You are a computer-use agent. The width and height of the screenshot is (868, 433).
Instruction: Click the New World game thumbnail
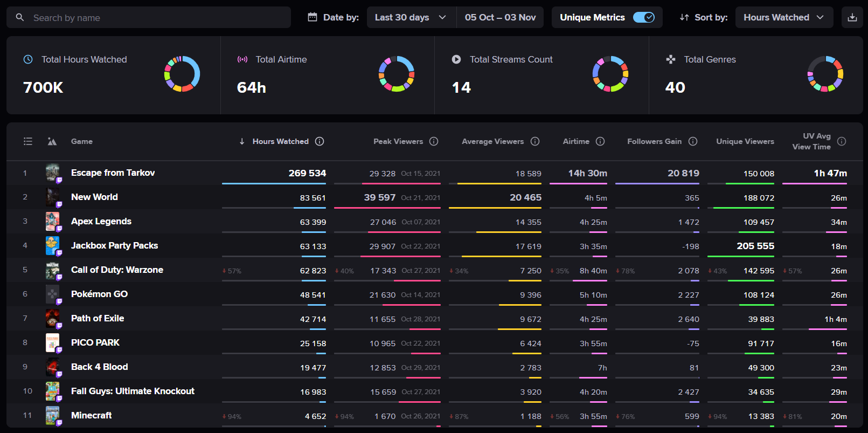coord(53,197)
